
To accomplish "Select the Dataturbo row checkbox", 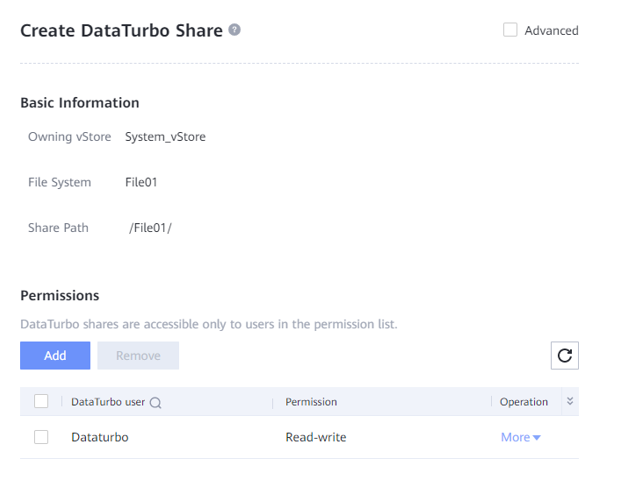I will click(x=41, y=437).
